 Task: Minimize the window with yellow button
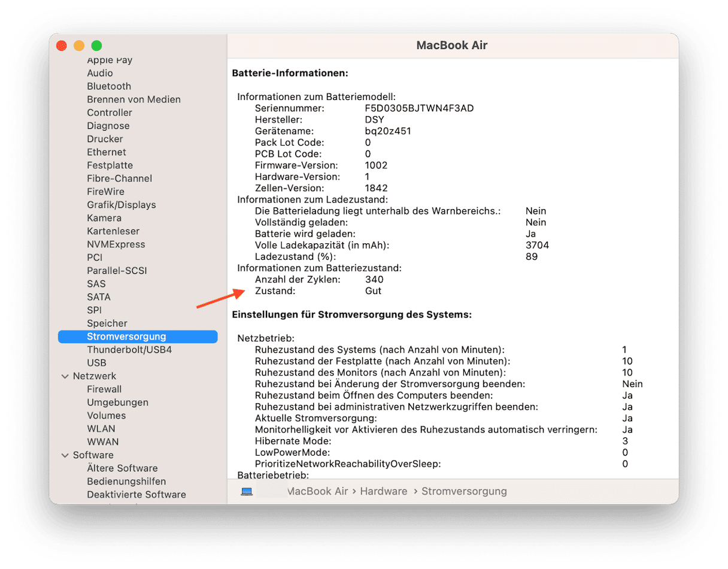tap(79, 46)
